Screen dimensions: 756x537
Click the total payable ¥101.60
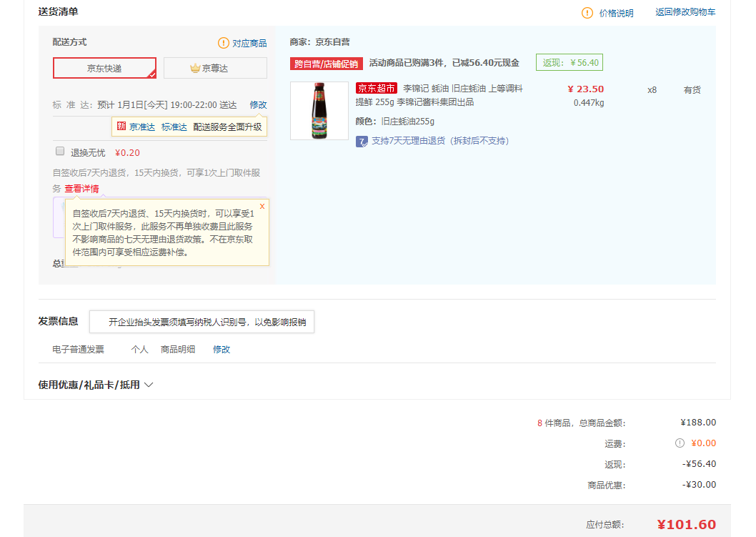(x=687, y=524)
